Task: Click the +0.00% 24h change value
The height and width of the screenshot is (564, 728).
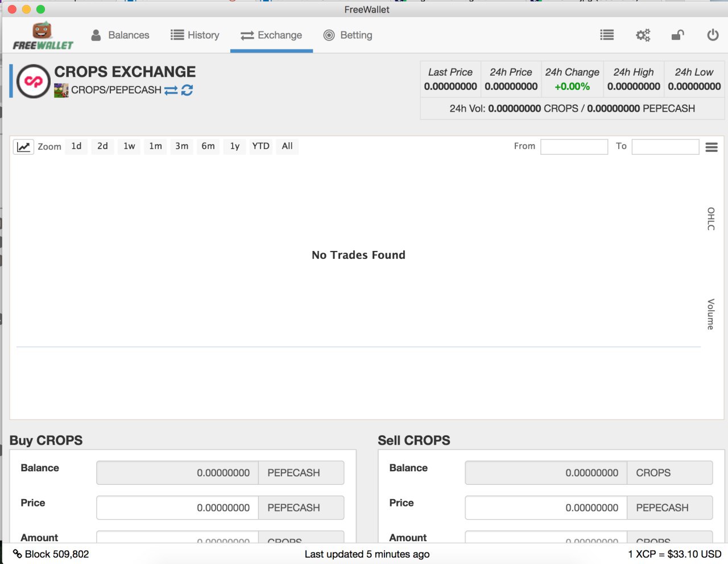Action: click(x=572, y=87)
